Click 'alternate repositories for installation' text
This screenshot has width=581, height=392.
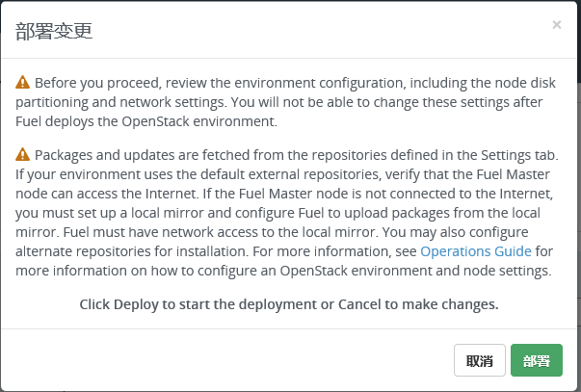[x=132, y=251]
